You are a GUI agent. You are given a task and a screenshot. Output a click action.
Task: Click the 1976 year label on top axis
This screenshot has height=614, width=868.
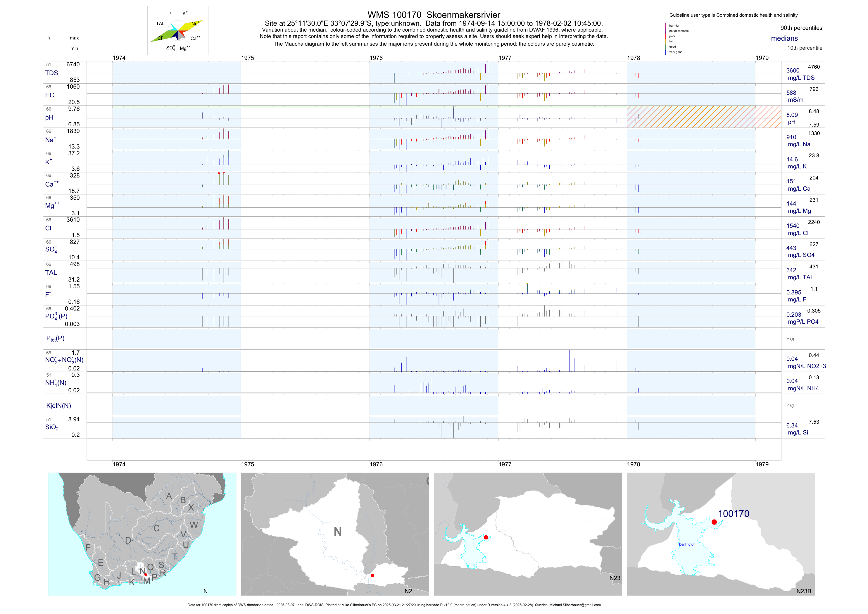pos(376,58)
